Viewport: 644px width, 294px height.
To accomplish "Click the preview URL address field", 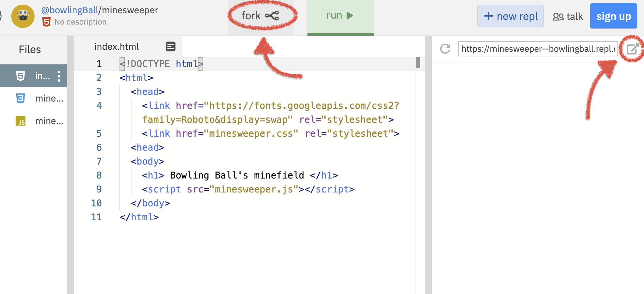I will (538, 49).
